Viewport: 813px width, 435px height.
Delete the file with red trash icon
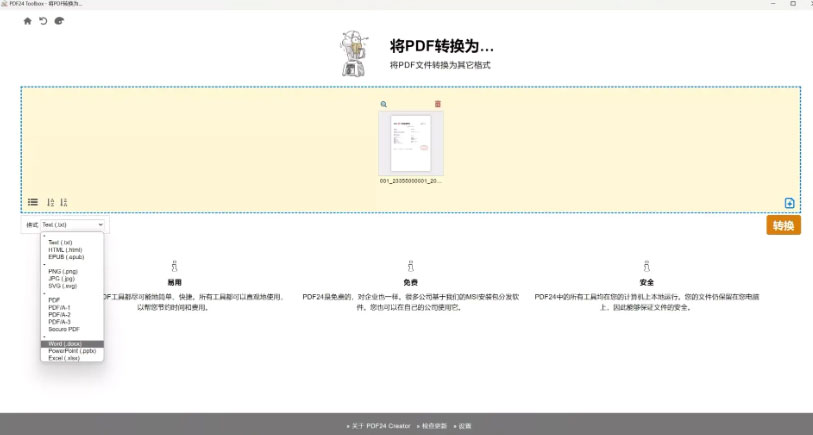pyautogui.click(x=438, y=104)
